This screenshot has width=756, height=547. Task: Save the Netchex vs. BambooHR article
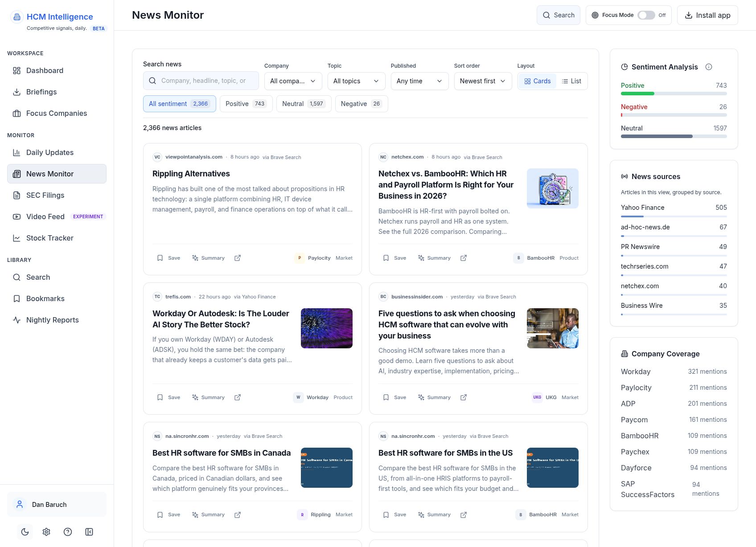click(394, 258)
